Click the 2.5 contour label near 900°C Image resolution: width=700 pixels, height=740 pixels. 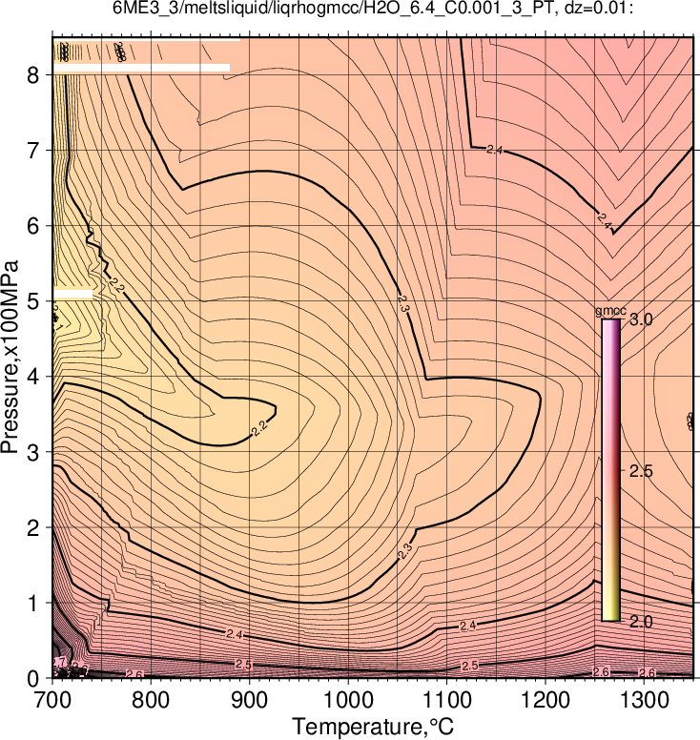(x=243, y=665)
